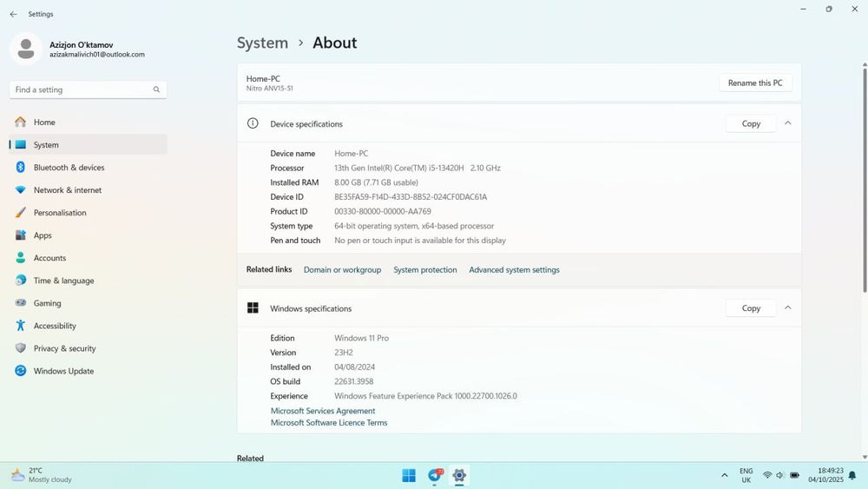Copy the Windows specifications

click(x=751, y=308)
